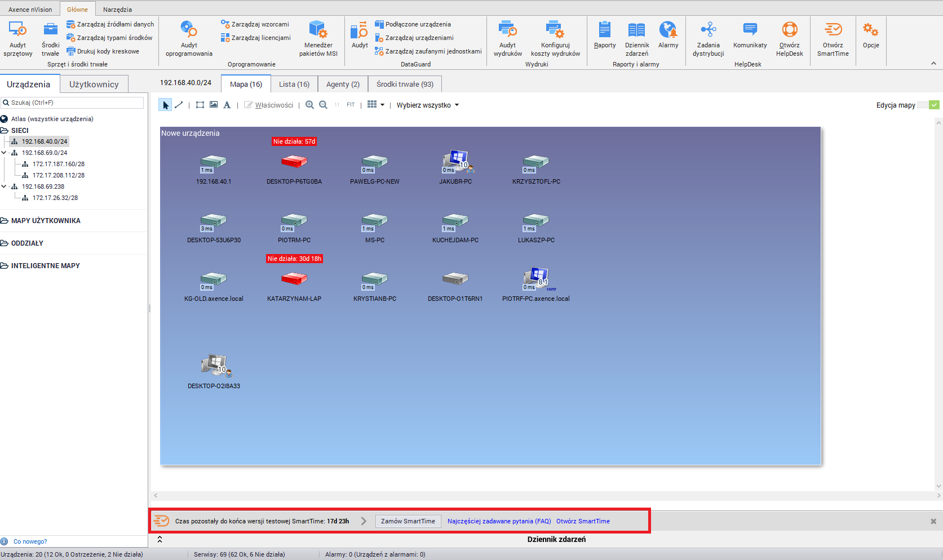Launch Menedżer pakietów MSI

click(x=318, y=38)
